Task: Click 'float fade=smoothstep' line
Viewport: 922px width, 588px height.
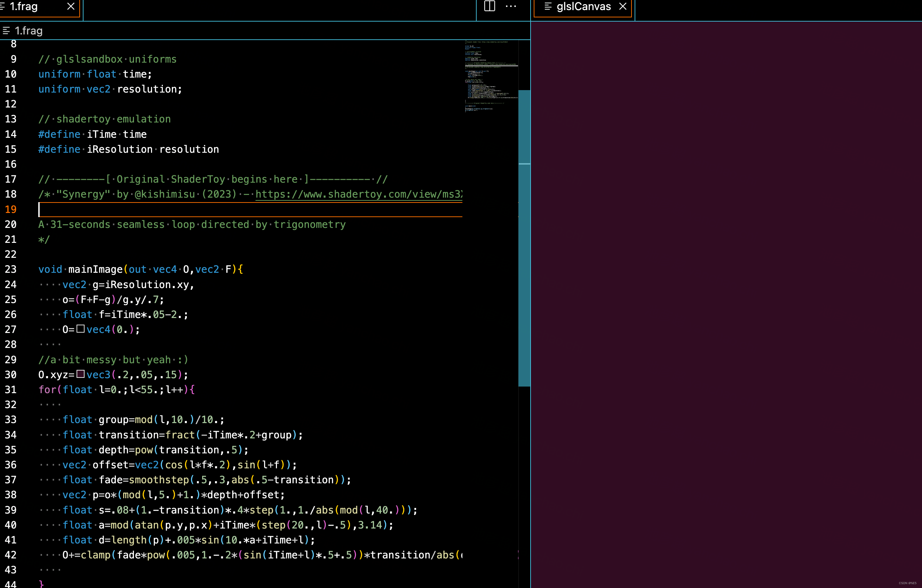Action: pos(207,480)
